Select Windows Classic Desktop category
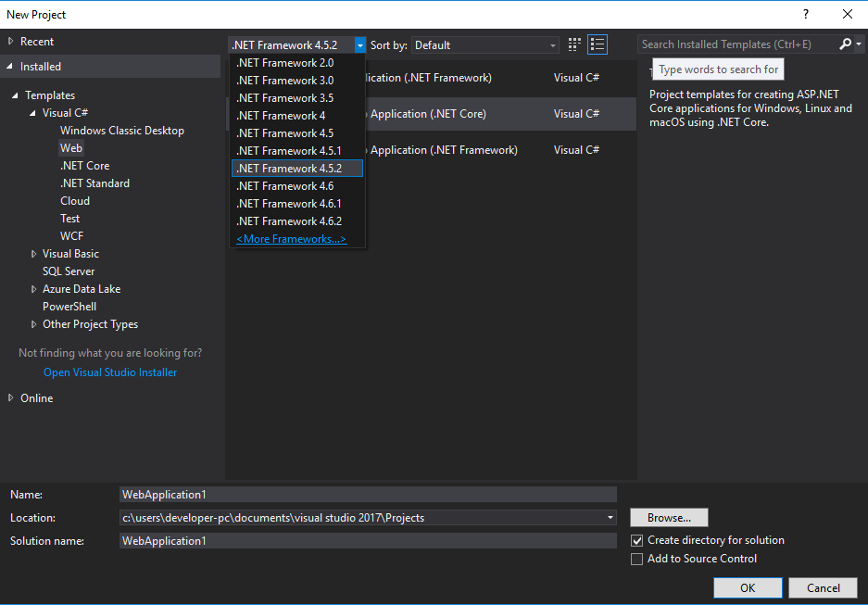868x605 pixels. (121, 131)
